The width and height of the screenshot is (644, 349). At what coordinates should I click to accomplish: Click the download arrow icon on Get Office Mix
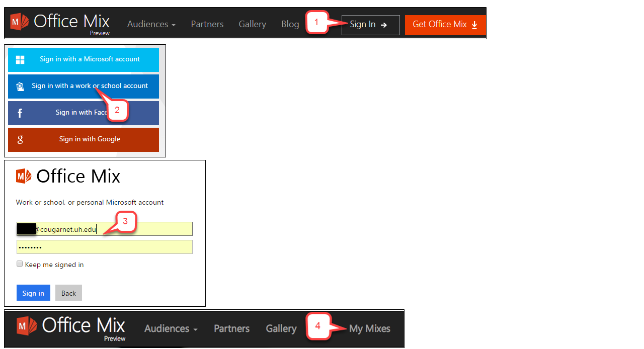(474, 25)
